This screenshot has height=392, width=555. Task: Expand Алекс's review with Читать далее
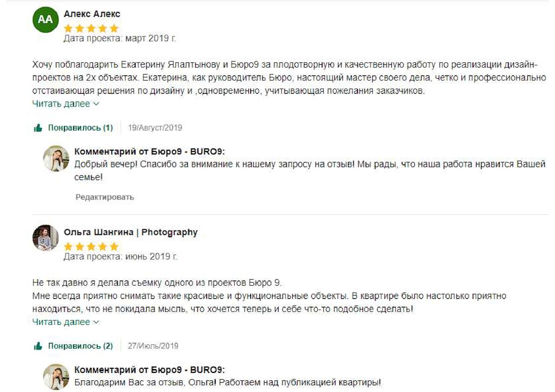[x=61, y=104]
